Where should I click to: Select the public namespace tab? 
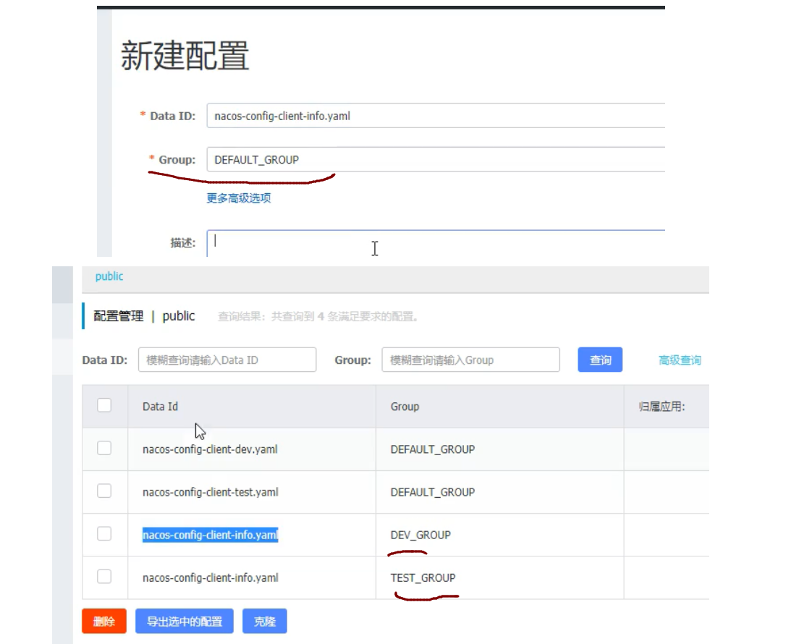(109, 276)
